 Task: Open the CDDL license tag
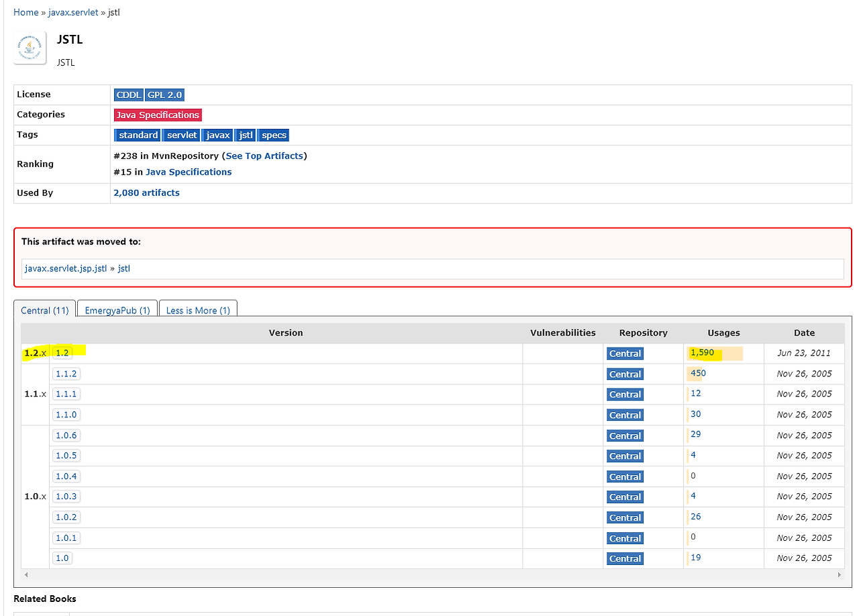pyautogui.click(x=128, y=95)
